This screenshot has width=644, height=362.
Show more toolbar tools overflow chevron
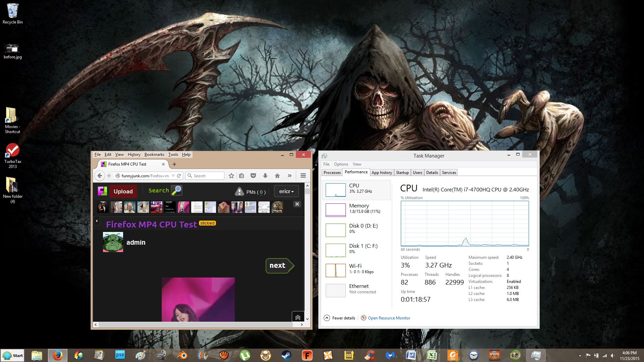289,176
